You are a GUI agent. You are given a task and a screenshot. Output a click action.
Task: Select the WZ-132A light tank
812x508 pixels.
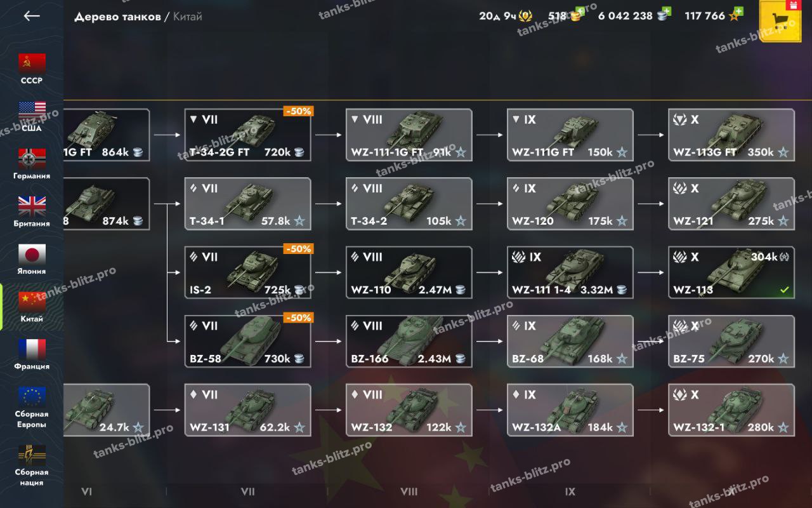[570, 410]
